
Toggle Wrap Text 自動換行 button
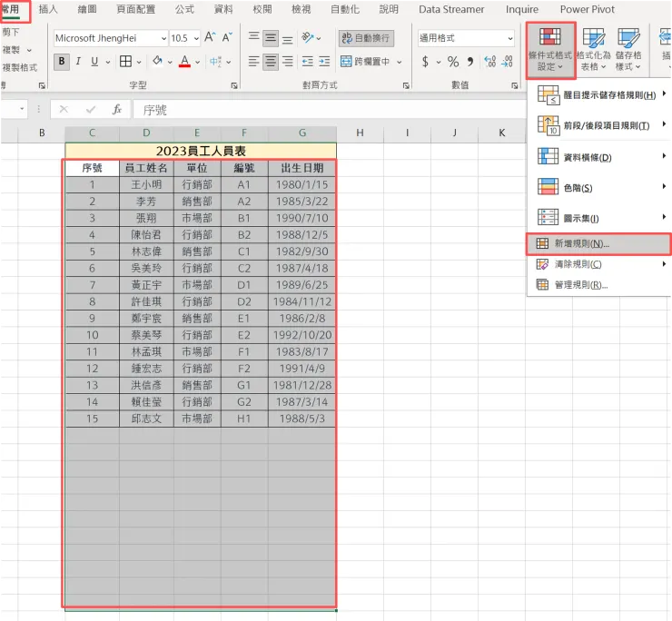pyautogui.click(x=366, y=38)
